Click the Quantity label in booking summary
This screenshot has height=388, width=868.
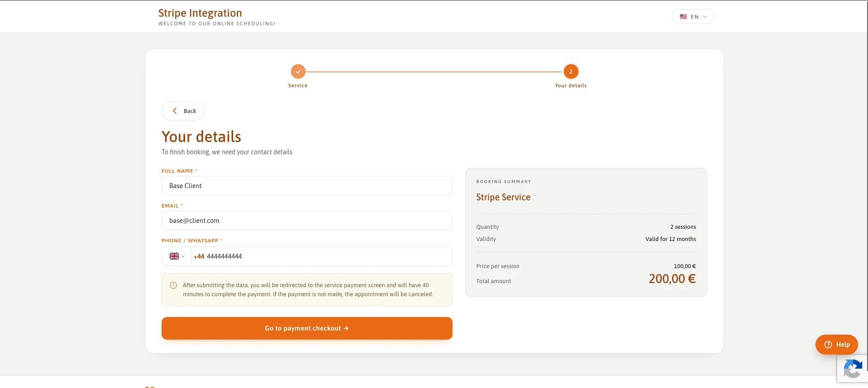coord(487,227)
